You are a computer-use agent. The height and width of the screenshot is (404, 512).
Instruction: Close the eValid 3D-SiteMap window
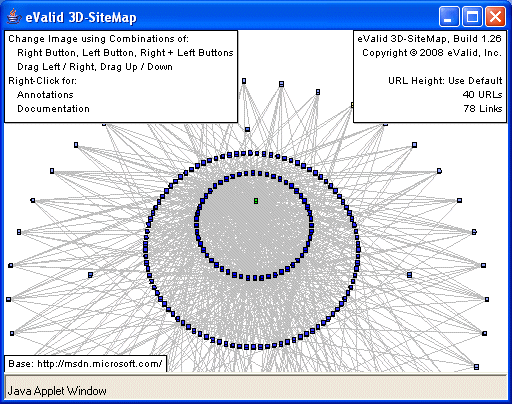[495, 16]
